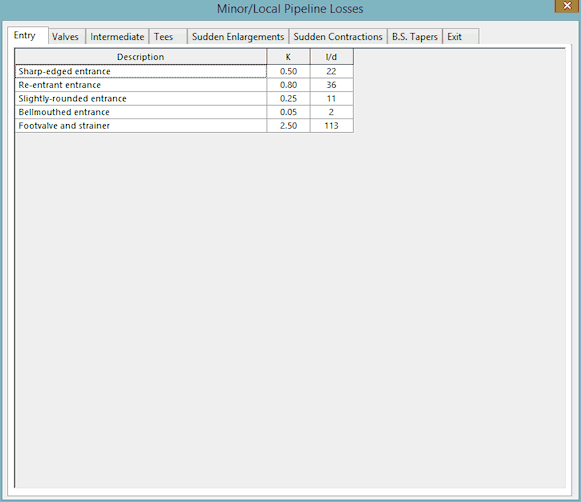Viewport: 581px width, 502px height.
Task: Click l/d value 36
Action: coord(331,85)
